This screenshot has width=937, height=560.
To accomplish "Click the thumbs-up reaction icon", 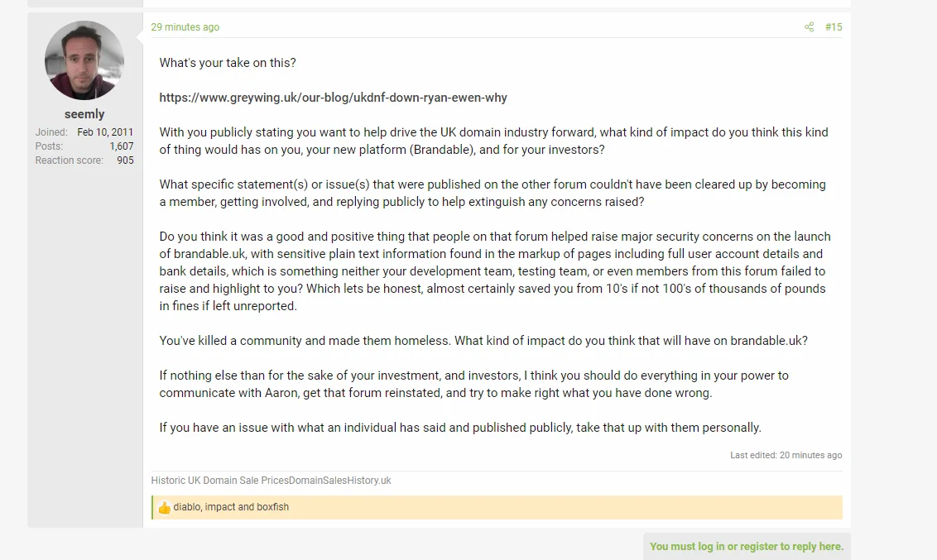I will pyautogui.click(x=165, y=507).
